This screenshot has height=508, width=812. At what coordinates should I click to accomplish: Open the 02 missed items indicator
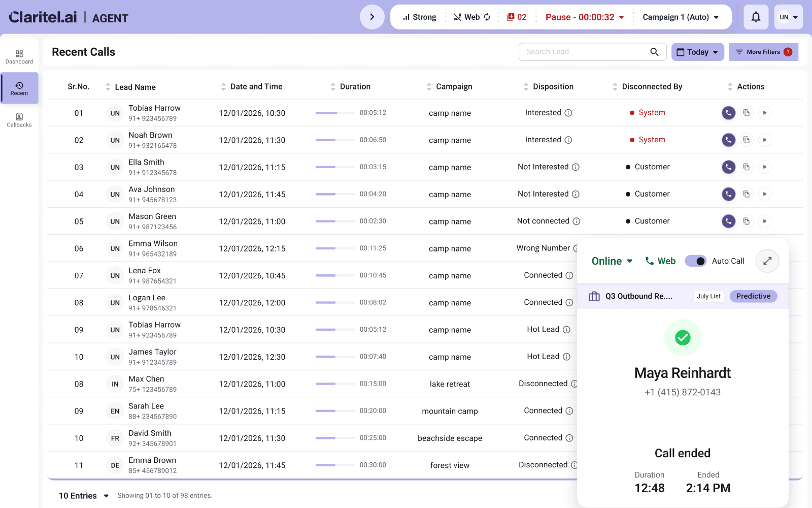coord(516,17)
